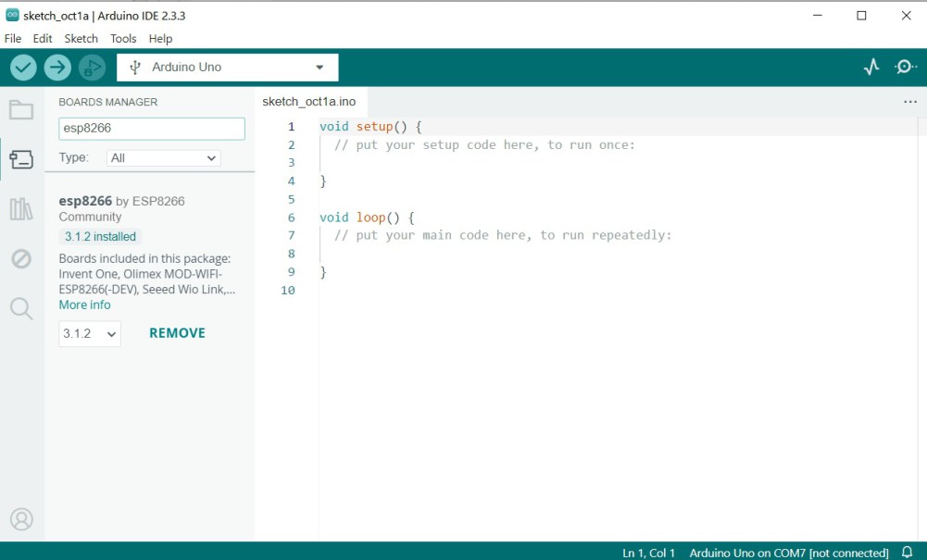The image size is (927, 560).
Task: Click the Ln 1, Col 1 cursor position
Action: click(648, 553)
